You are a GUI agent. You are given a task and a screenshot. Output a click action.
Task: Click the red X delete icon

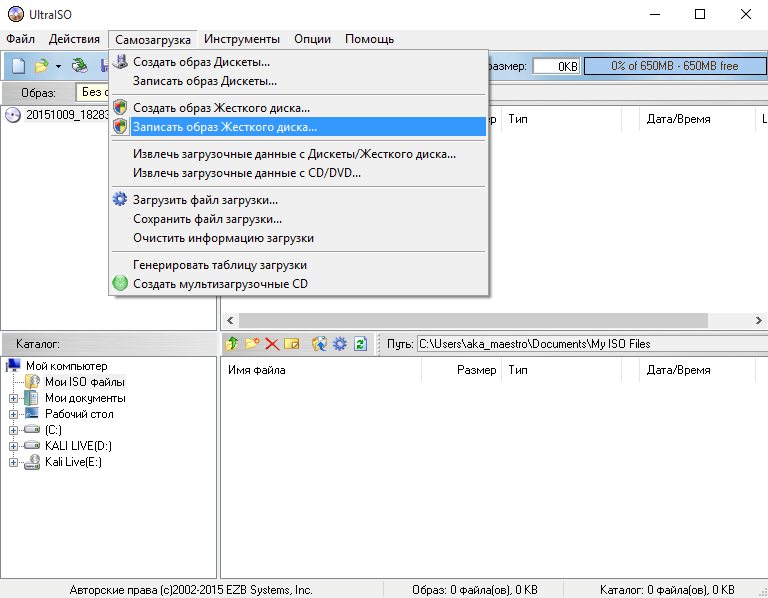[x=272, y=344]
